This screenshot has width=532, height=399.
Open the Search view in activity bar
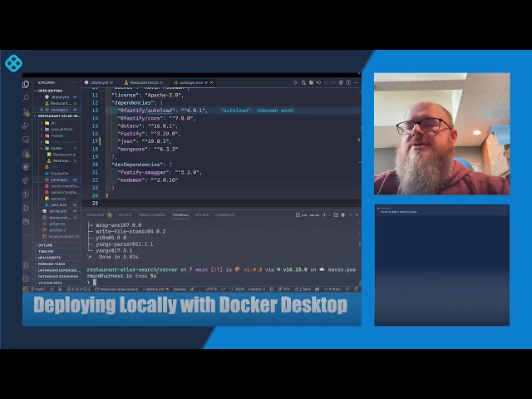(26, 98)
